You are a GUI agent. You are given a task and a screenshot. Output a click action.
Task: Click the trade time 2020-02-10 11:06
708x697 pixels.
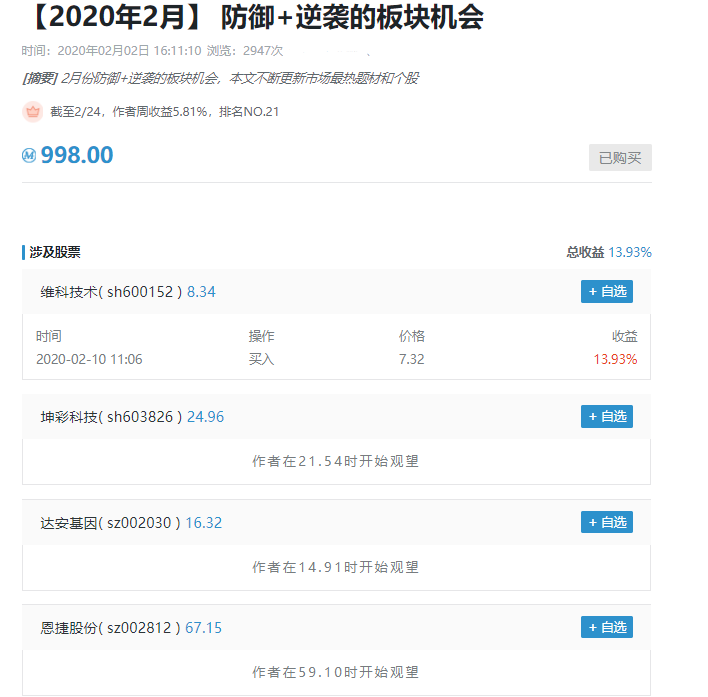(x=89, y=359)
